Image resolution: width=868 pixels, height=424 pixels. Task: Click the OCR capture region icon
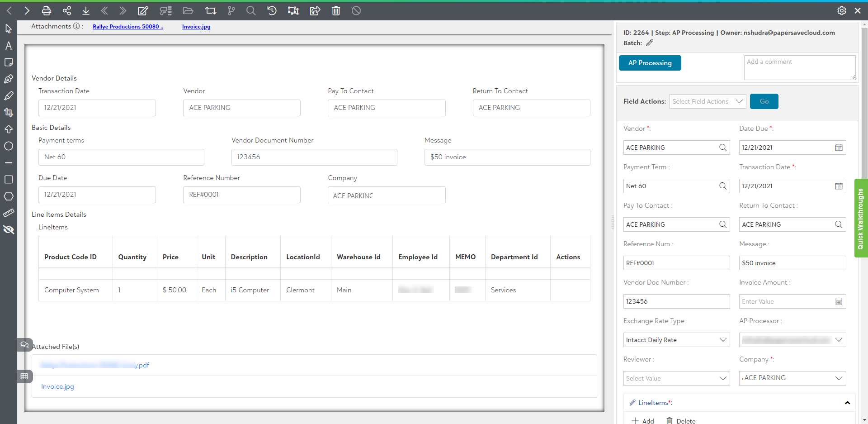coord(293,10)
